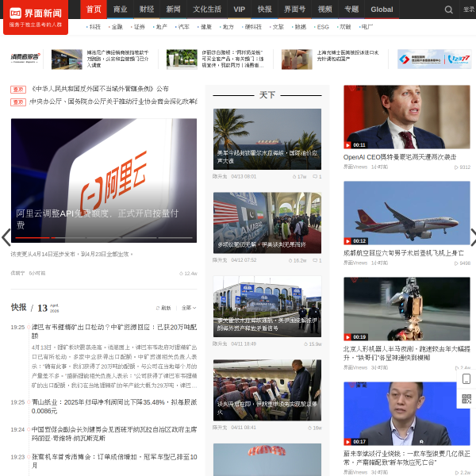Go to next carousel arrow at right edge

473,237
